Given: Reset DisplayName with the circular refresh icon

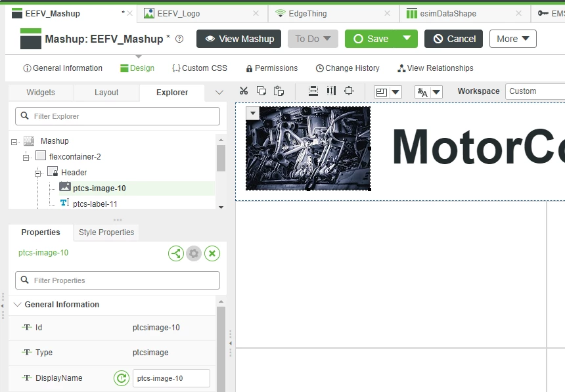Looking at the screenshot, I should point(122,378).
